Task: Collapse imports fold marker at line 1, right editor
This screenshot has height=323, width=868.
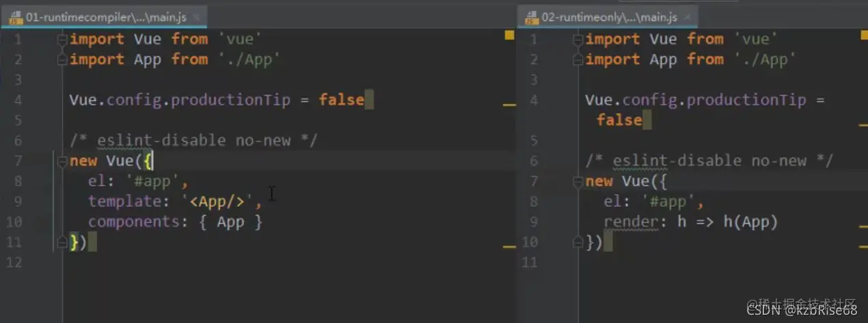Action: pyautogui.click(x=578, y=40)
